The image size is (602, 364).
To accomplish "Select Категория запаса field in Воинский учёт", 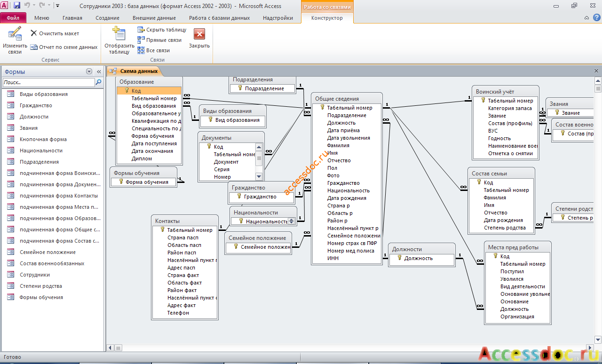I will (510, 108).
